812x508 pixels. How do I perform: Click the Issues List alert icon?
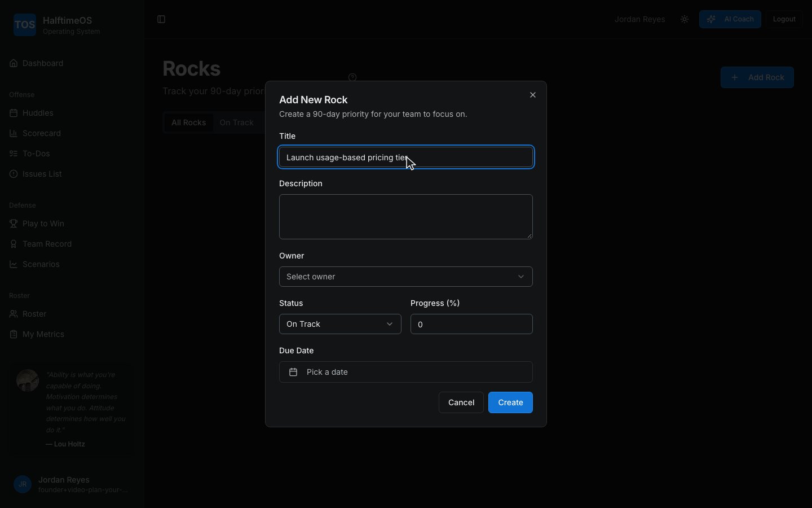(14, 174)
